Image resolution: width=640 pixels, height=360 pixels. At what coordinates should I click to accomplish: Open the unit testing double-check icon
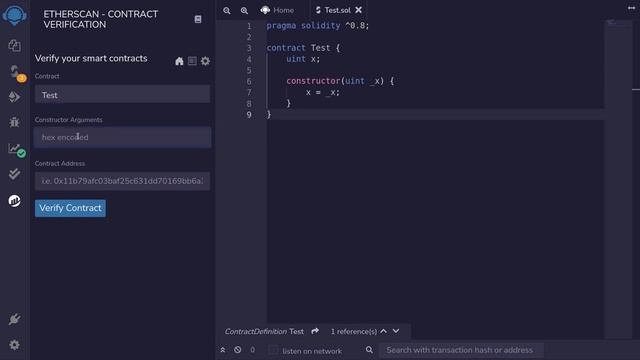click(x=14, y=174)
